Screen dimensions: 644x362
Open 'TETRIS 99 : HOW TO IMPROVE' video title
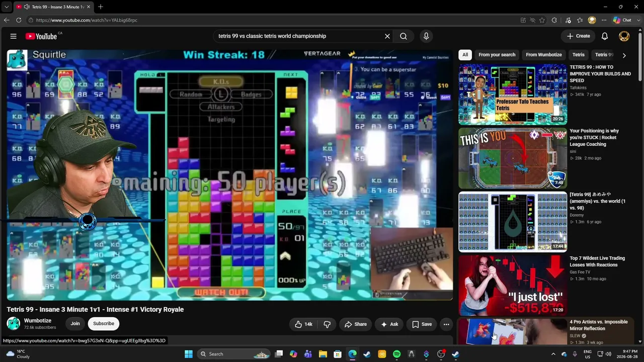coord(600,74)
